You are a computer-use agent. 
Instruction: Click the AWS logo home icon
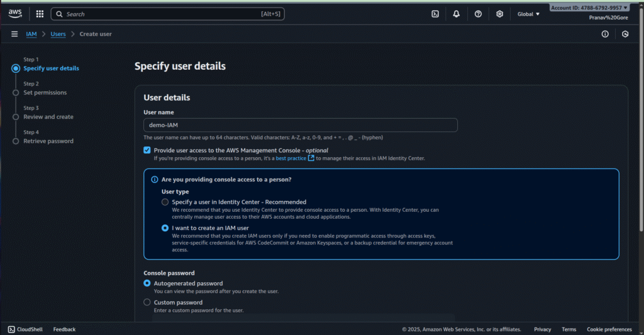pos(16,14)
